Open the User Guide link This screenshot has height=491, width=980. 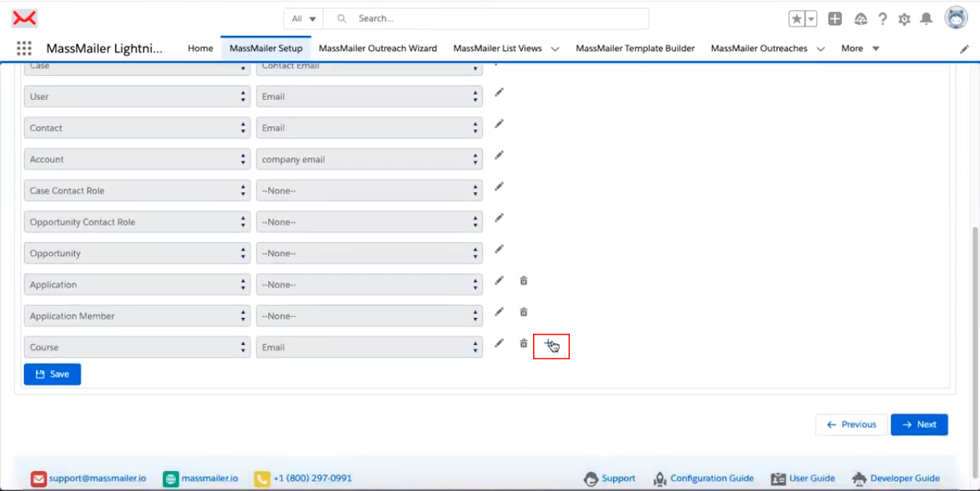812,478
